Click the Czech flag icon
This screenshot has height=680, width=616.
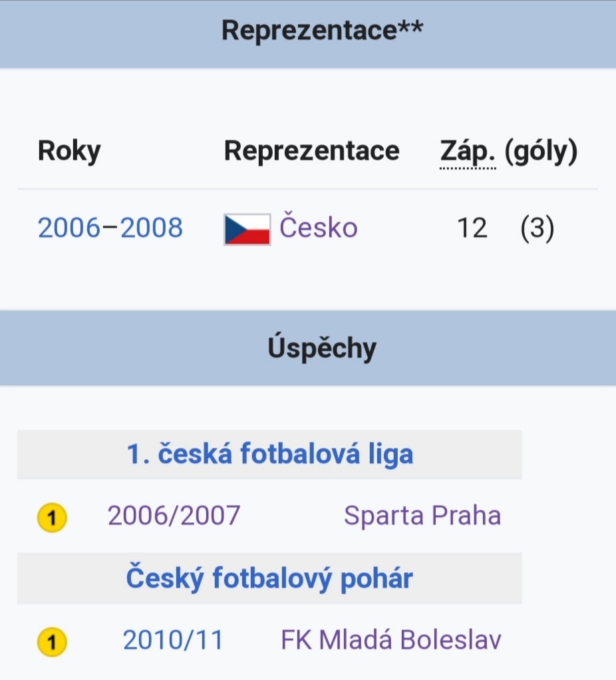pyautogui.click(x=247, y=230)
